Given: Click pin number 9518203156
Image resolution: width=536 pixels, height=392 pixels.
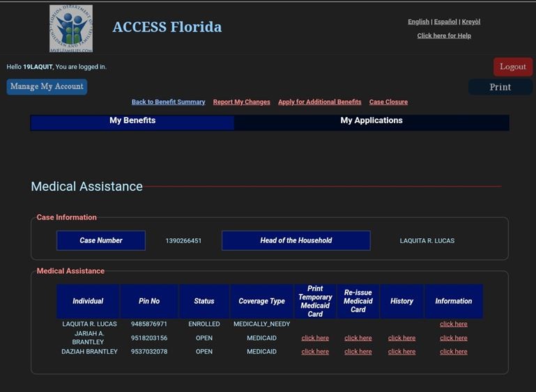Looking at the screenshot, I should [x=149, y=338].
